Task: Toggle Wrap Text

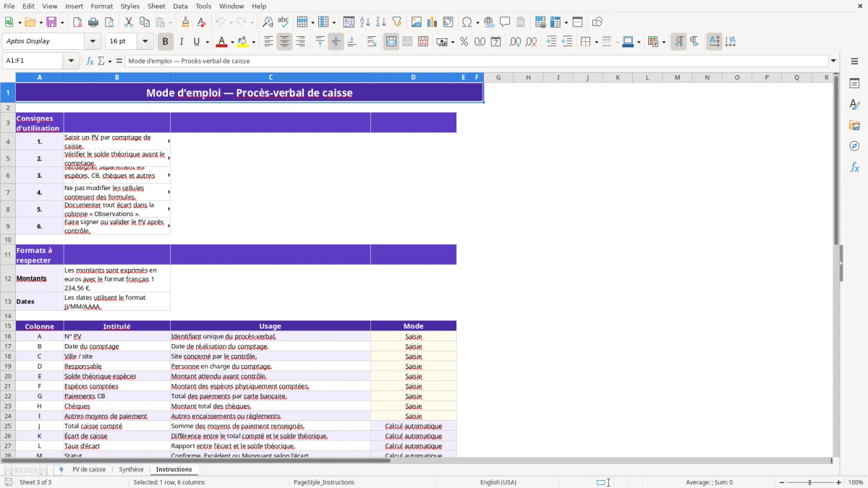Action: click(x=372, y=42)
